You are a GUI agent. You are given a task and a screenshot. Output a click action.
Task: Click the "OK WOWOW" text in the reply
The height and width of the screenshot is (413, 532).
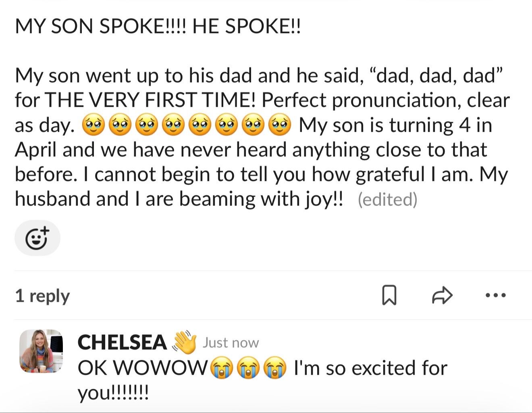click(x=141, y=368)
